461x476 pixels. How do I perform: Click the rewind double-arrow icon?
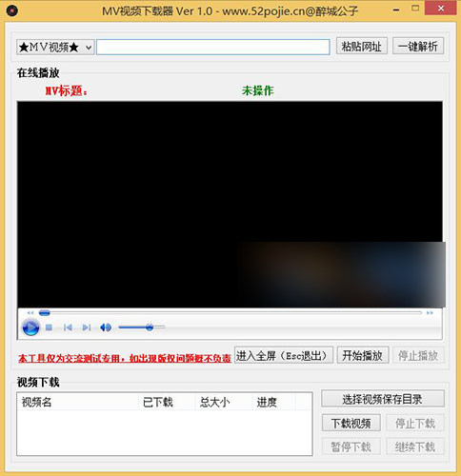coord(30,313)
